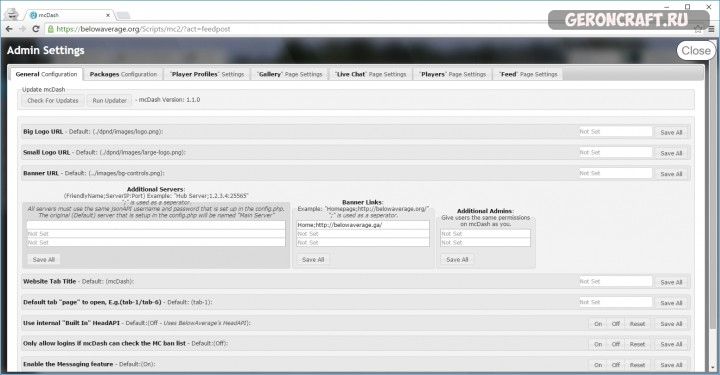Click the Run Updater button
Image resolution: width=720 pixels, height=375 pixels.
(109, 101)
